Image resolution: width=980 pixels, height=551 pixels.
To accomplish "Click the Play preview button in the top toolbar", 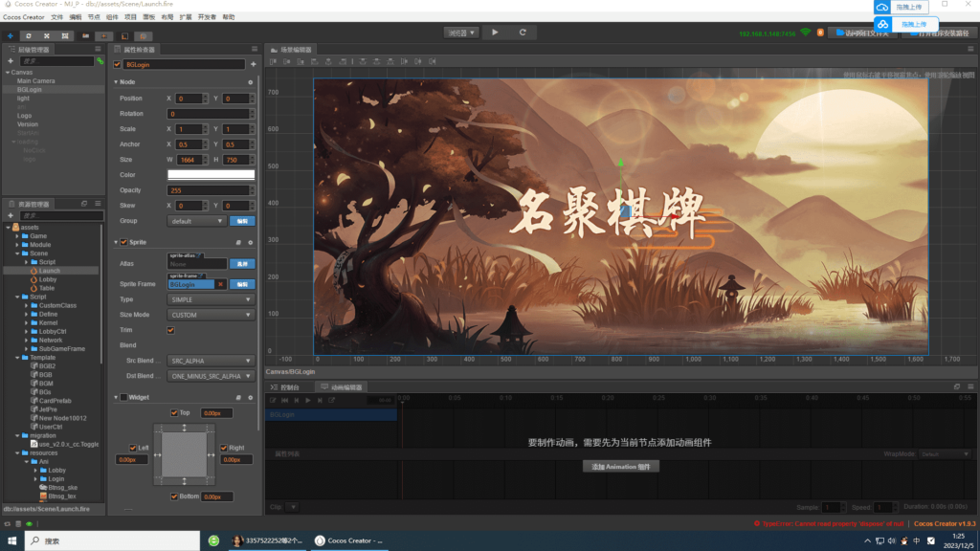I will [496, 31].
